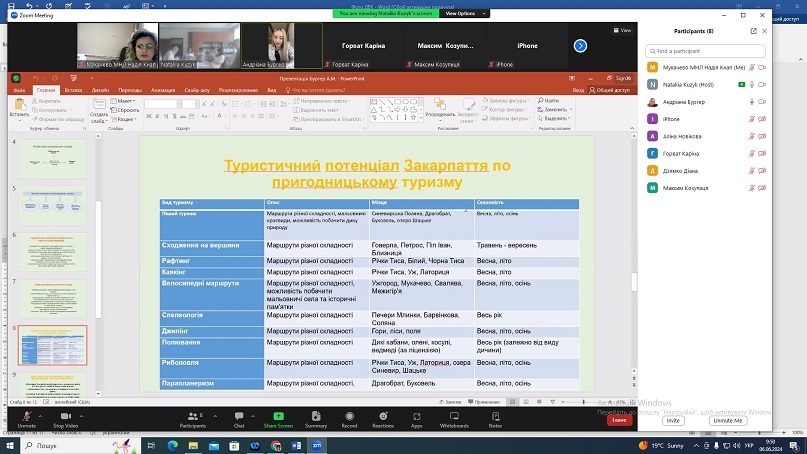Click the Найти find option in PowerPoint
Screen dimensions: 807x454
click(x=549, y=100)
